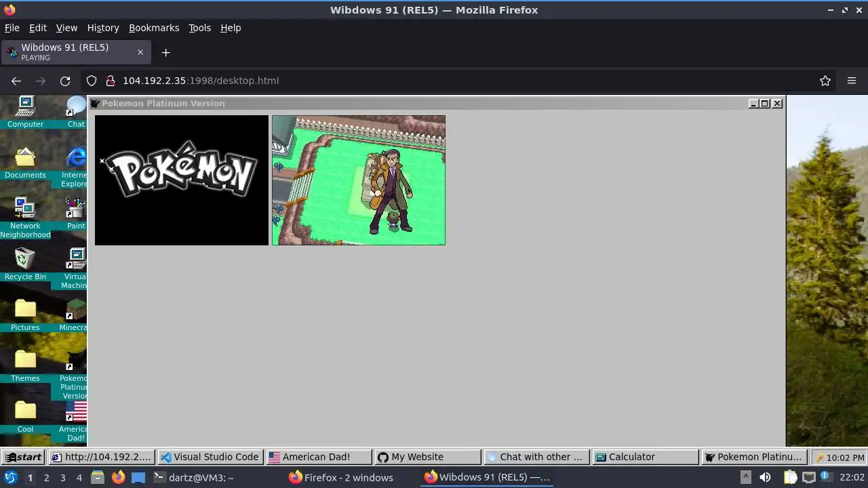Maximize the Pokemon Platinum Version window
The width and height of the screenshot is (868, 488).
pyautogui.click(x=765, y=104)
